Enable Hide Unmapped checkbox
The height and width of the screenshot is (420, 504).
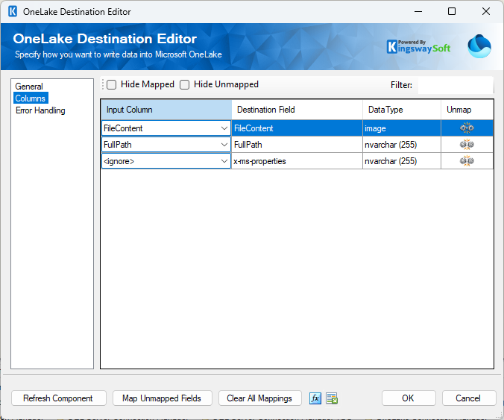tap(184, 84)
